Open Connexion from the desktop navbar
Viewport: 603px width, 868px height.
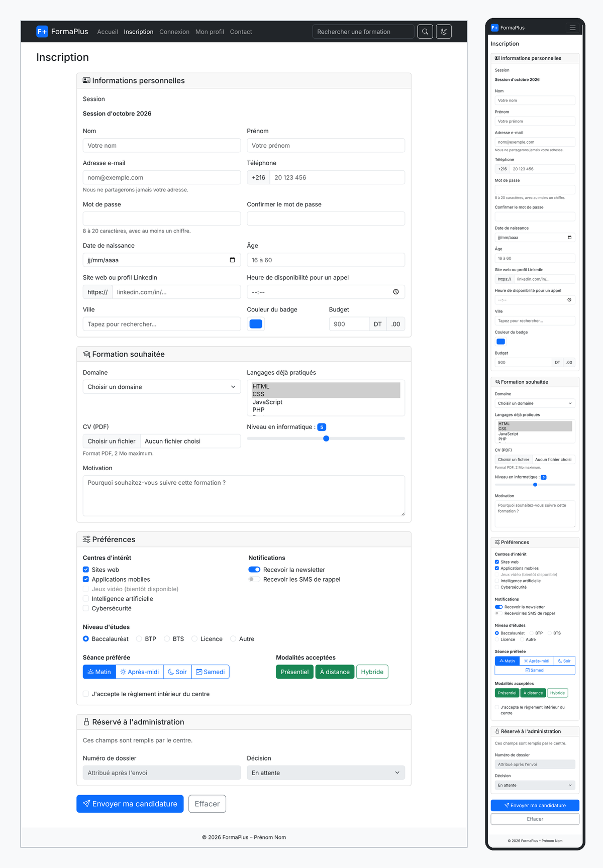pos(174,32)
